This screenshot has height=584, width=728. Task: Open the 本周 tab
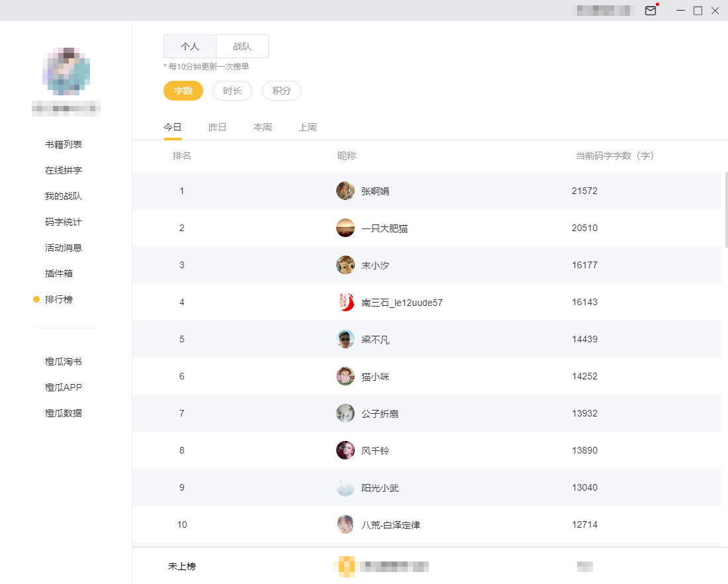point(263,127)
